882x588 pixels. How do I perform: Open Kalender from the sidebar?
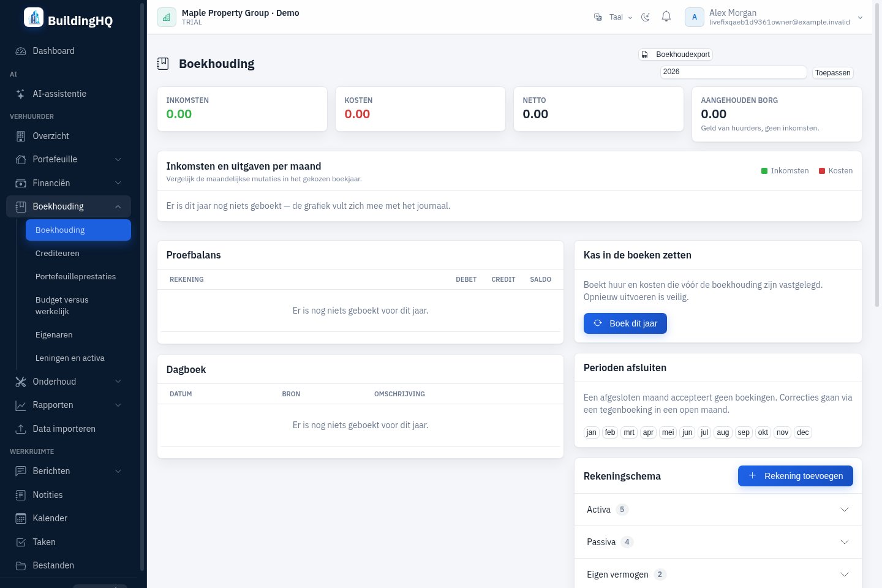(x=69, y=518)
